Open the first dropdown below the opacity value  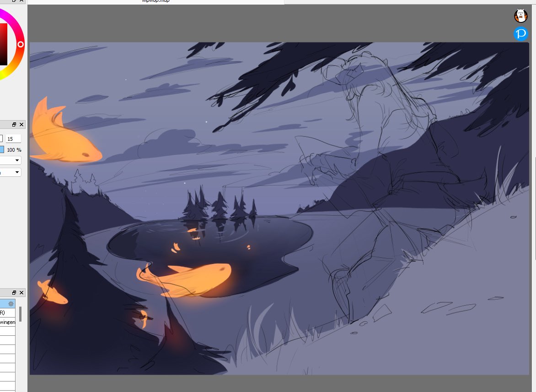10,160
